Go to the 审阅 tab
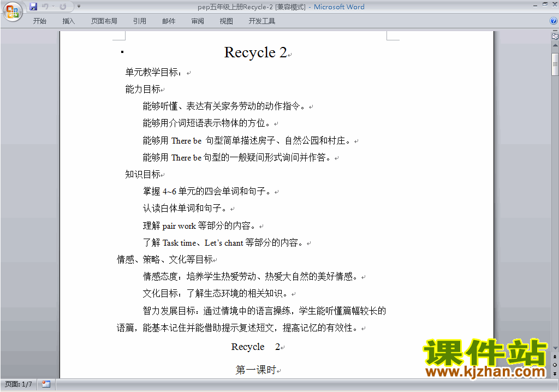559x392 pixels. point(198,21)
